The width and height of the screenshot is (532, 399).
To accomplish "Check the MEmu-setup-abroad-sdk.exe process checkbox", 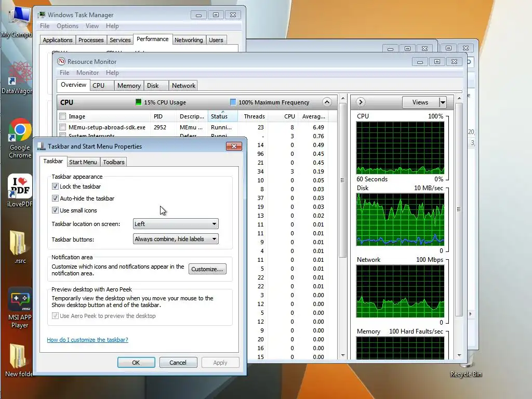I will click(x=62, y=127).
